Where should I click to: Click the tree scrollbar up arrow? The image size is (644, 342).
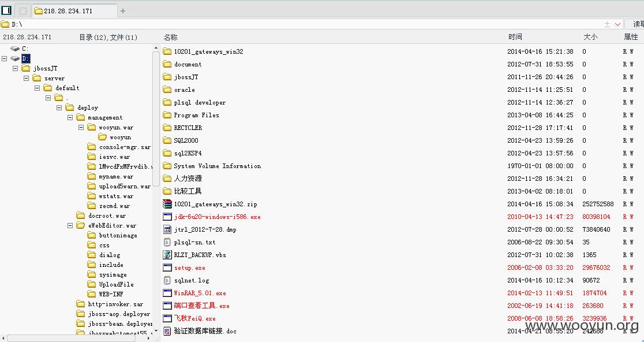(x=156, y=48)
